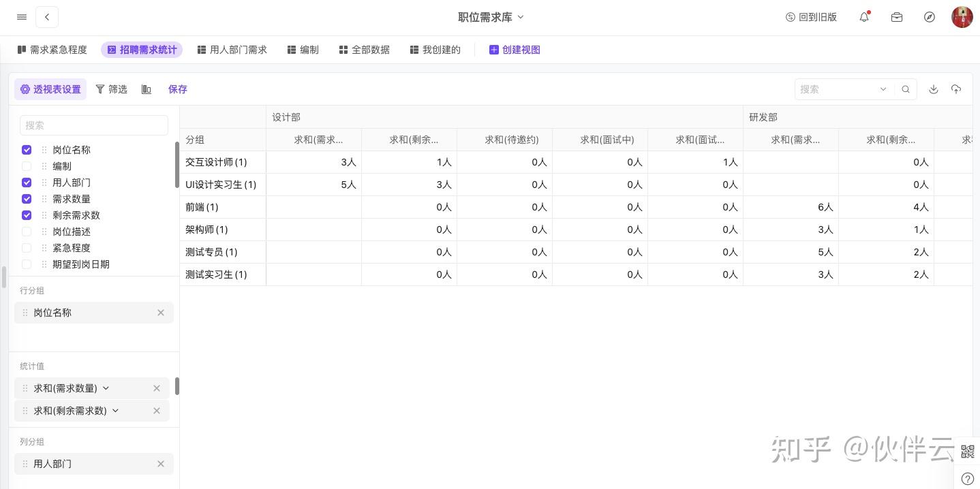The image size is (980, 489).
Task: Uncheck the 剩余需求数 field checkbox
Action: click(27, 215)
